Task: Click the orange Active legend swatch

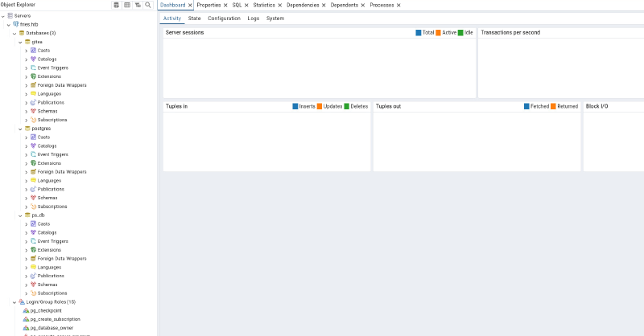Action: point(438,33)
